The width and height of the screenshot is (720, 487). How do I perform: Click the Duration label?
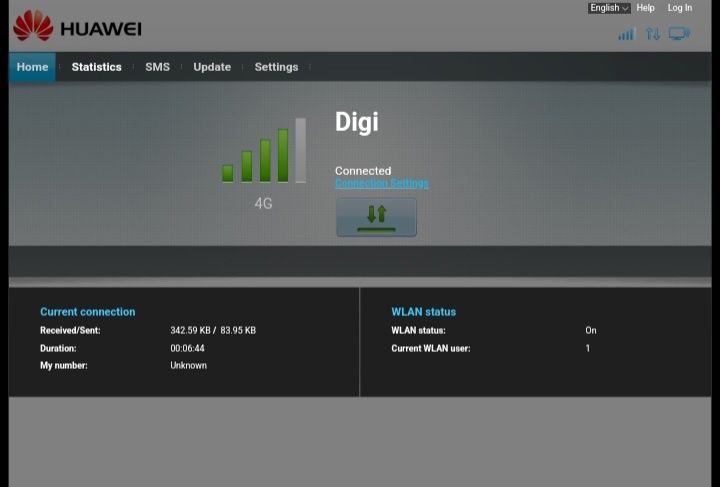(58, 348)
